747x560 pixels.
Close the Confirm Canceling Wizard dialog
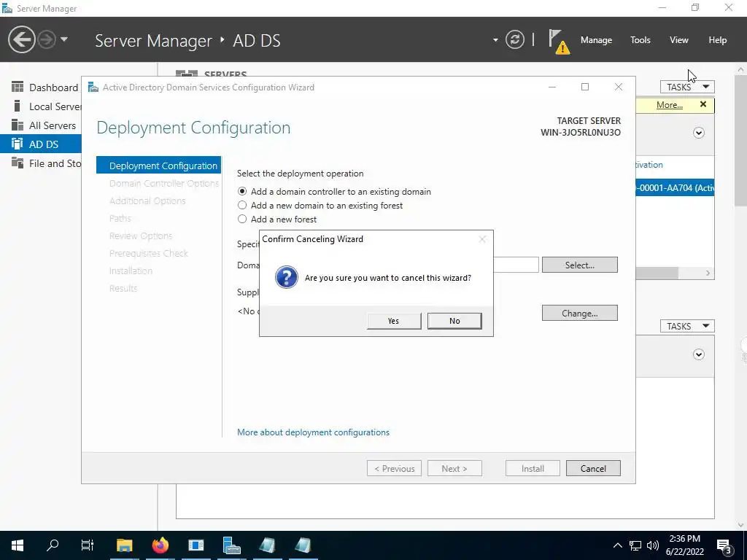click(482, 239)
